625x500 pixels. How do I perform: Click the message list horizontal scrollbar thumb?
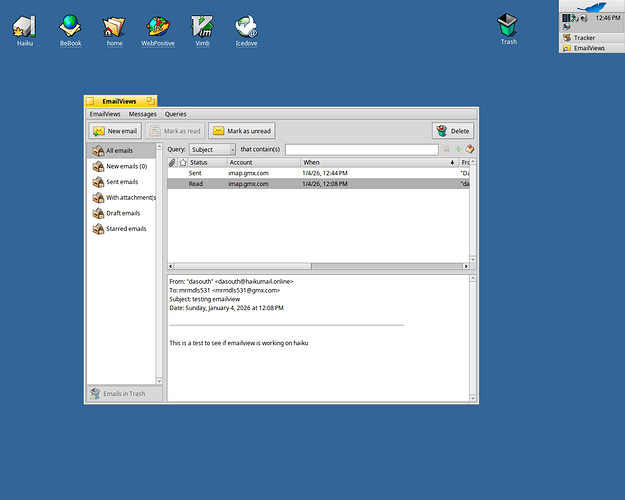tap(242, 266)
